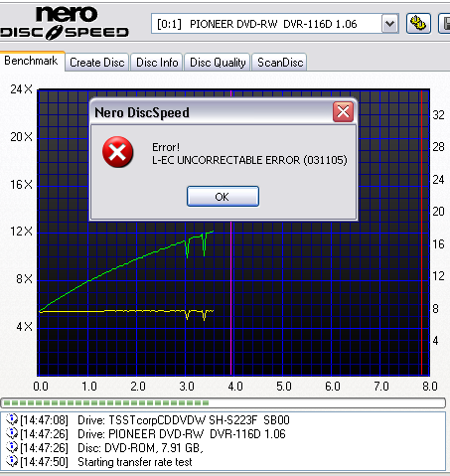Click the options wrench icon beside drive selector

click(x=418, y=24)
